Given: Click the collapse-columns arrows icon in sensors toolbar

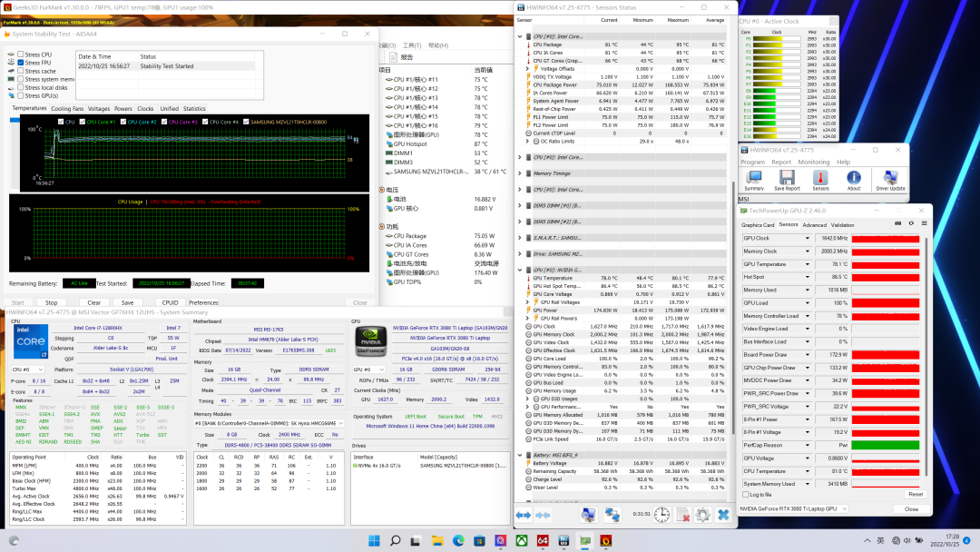Looking at the screenshot, I should coord(544,515).
